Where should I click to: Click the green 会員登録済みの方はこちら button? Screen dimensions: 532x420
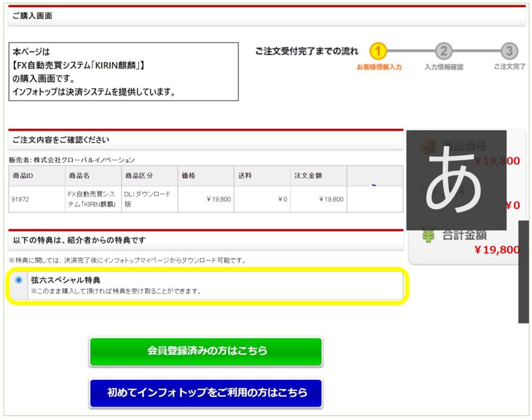click(x=206, y=351)
